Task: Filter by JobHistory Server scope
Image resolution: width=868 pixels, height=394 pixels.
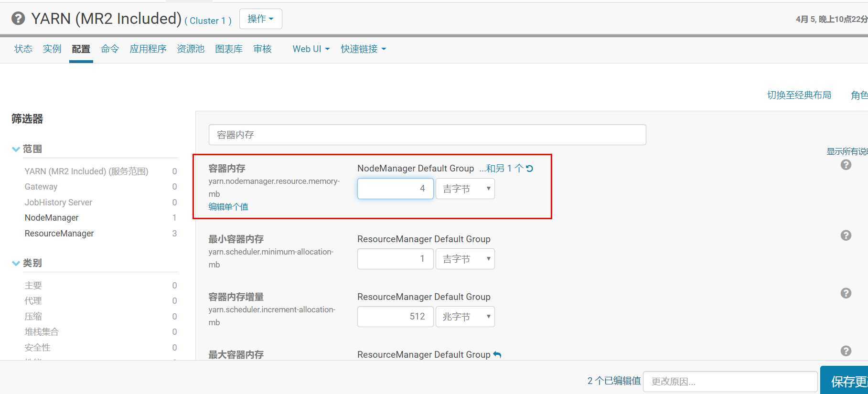Action: point(58,202)
